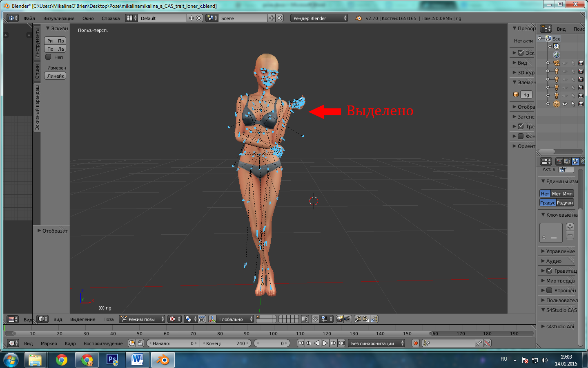
Task: Open the Info editor type selector
Action: 13,18
